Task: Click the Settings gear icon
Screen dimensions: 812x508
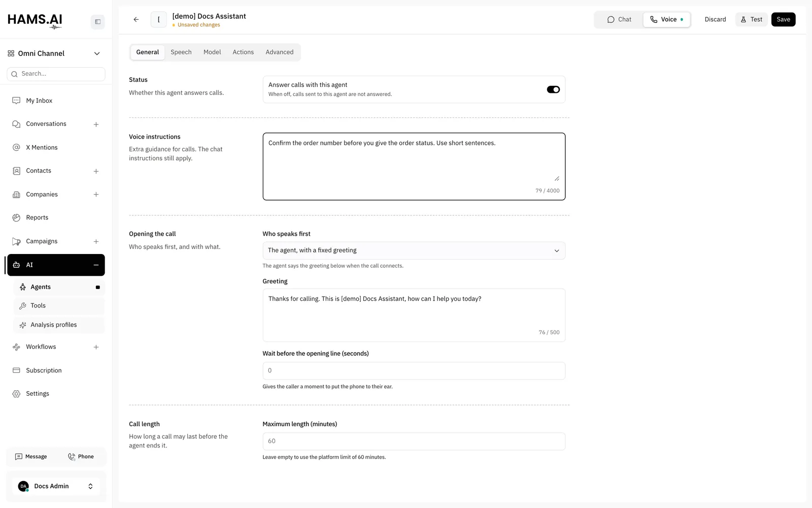Action: pos(16,394)
